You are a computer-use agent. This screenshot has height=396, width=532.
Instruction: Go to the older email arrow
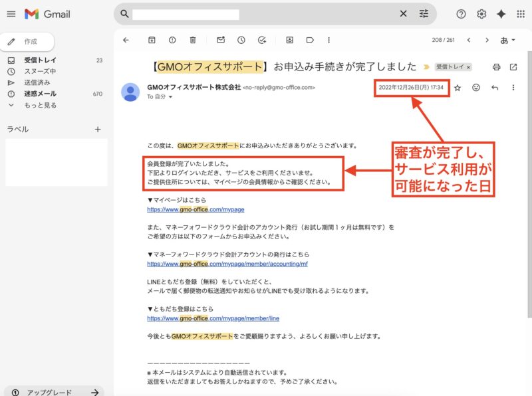point(487,40)
